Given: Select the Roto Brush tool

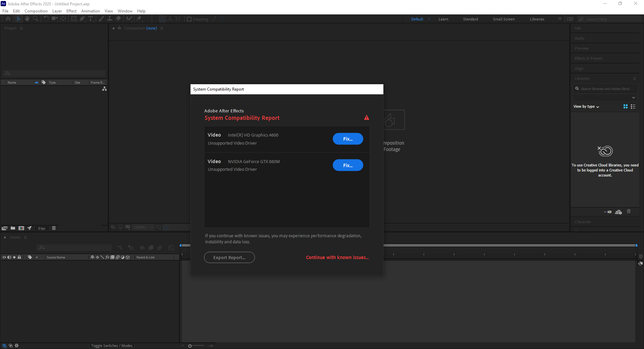Looking at the screenshot, I should point(129,19).
